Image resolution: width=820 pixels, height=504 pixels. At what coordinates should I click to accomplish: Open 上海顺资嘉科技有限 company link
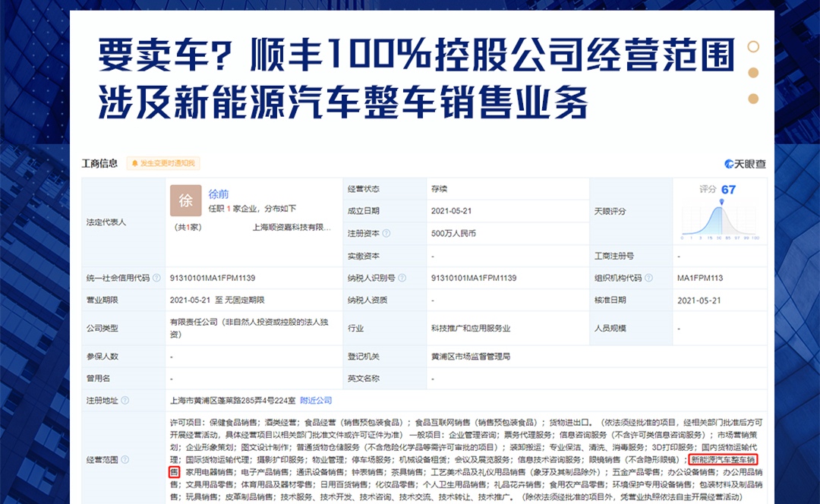[x=292, y=228]
